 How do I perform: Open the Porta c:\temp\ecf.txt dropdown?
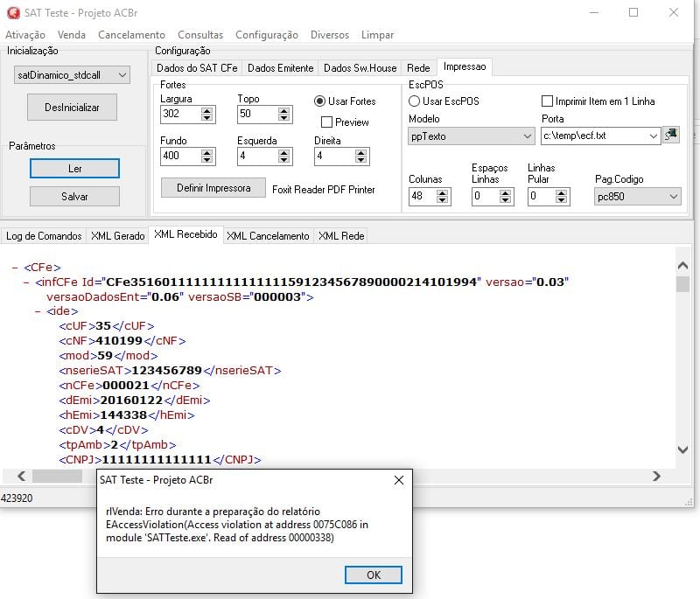[653, 136]
